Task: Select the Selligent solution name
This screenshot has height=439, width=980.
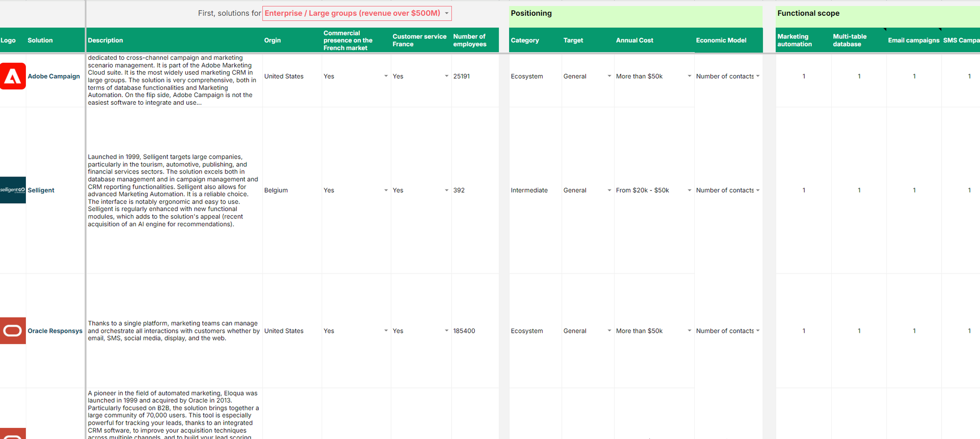Action: [41, 190]
